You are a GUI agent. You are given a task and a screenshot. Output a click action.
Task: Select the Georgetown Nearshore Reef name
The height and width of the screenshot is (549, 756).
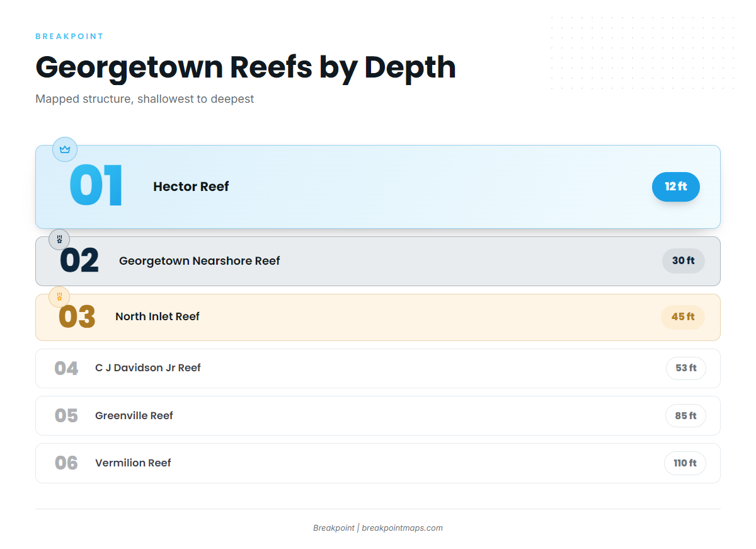(200, 261)
